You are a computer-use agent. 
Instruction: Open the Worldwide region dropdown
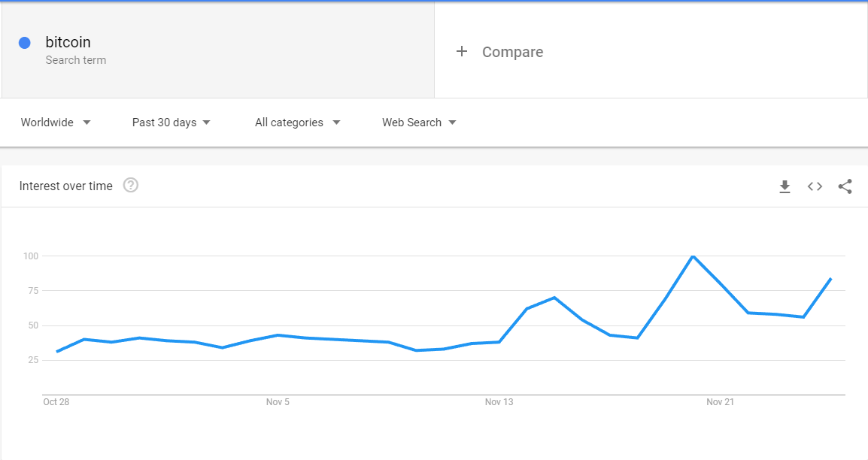coord(56,123)
